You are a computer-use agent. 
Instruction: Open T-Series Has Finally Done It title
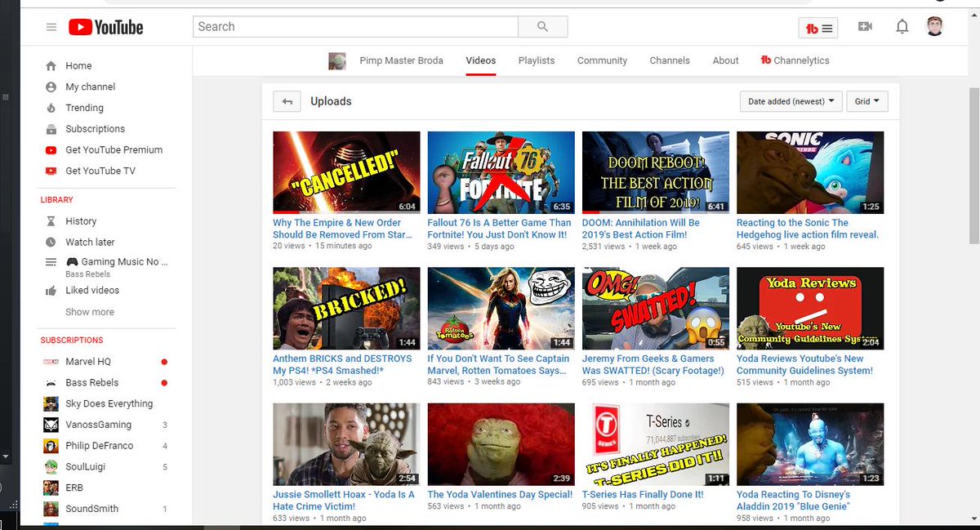[x=643, y=495]
